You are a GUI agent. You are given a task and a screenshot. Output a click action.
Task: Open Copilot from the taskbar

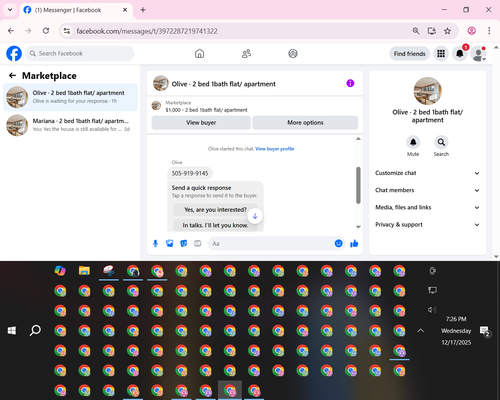pos(60,271)
